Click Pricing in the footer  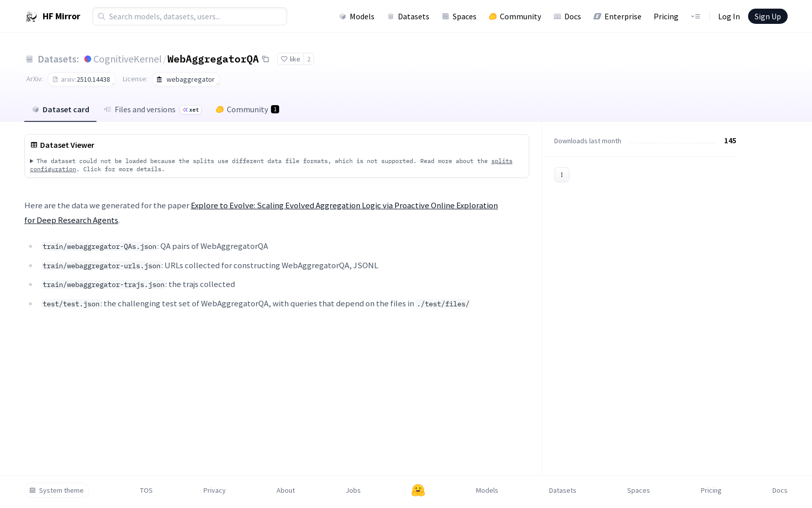coord(711,490)
